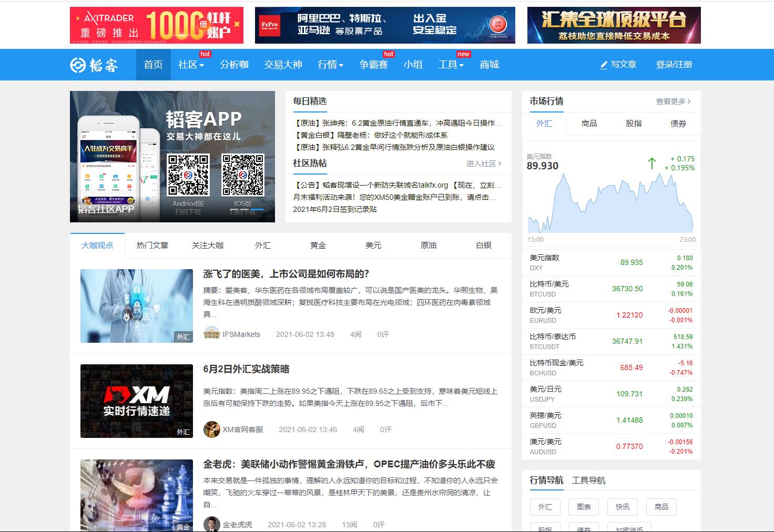Click the 韬客 site logo
This screenshot has width=774, height=532.
(x=94, y=65)
